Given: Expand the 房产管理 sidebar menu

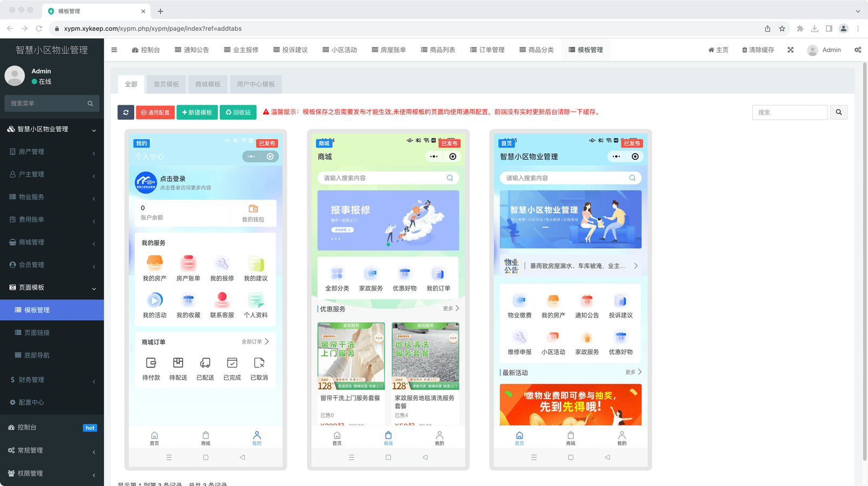Looking at the screenshot, I should (52, 152).
